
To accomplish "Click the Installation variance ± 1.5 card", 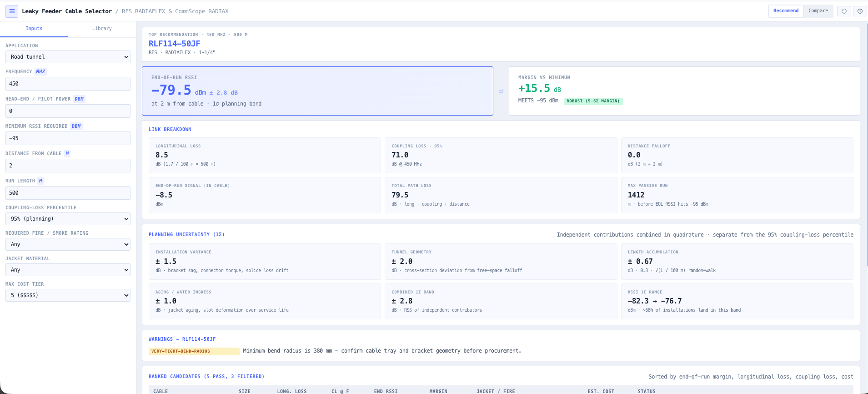I will [265, 262].
